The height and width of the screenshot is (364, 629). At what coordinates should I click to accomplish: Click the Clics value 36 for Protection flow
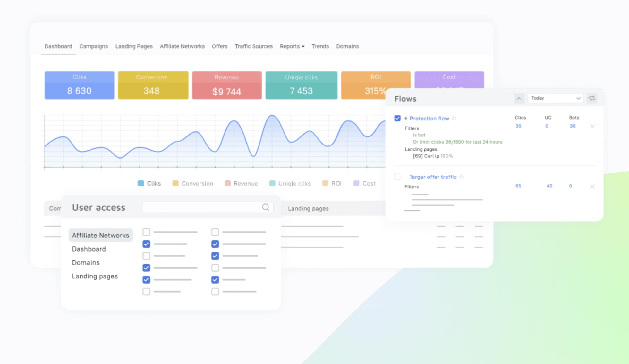click(x=518, y=126)
